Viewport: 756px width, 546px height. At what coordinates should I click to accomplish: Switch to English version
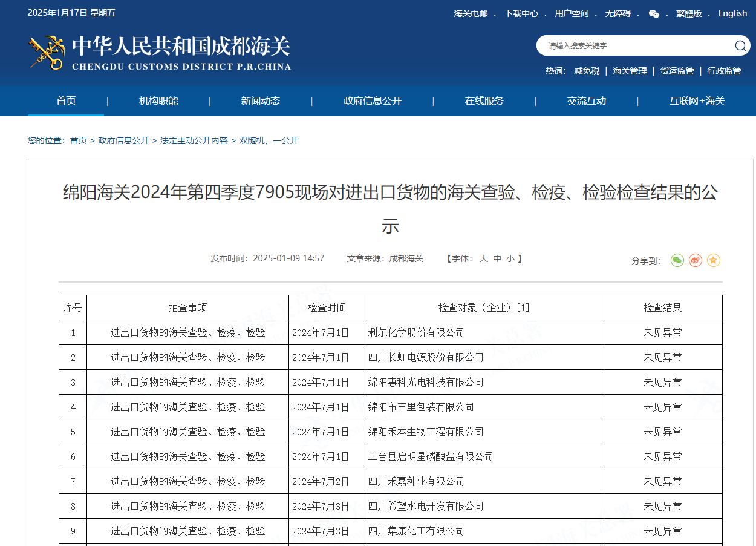click(732, 13)
